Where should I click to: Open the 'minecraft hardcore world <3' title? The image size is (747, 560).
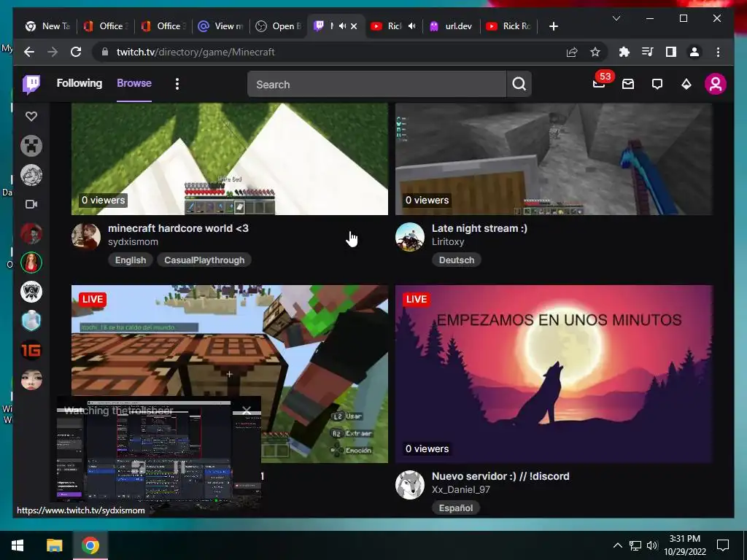coord(178,228)
